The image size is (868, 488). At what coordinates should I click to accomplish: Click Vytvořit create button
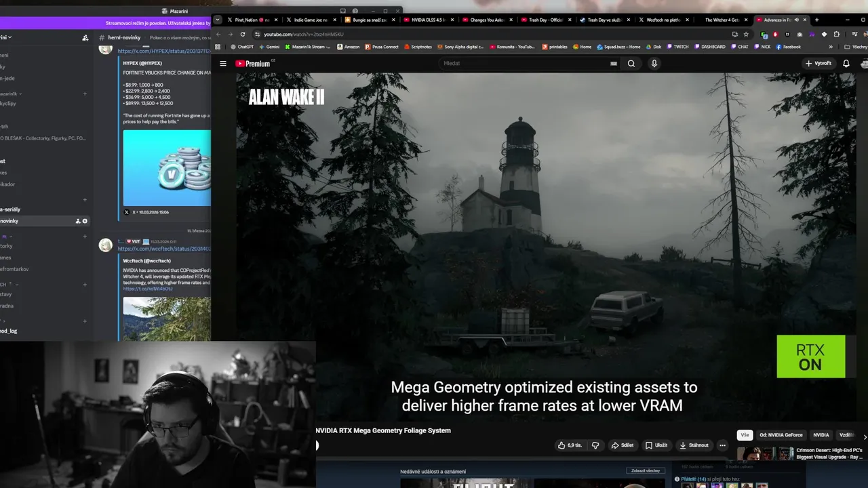click(818, 63)
